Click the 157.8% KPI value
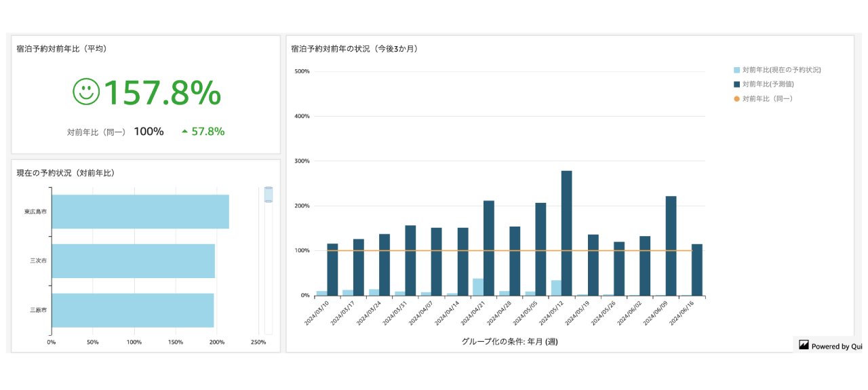 pos(161,92)
